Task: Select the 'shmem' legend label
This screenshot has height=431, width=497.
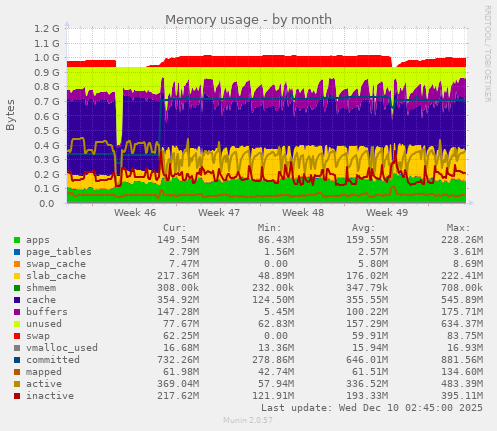Action: [x=41, y=288]
